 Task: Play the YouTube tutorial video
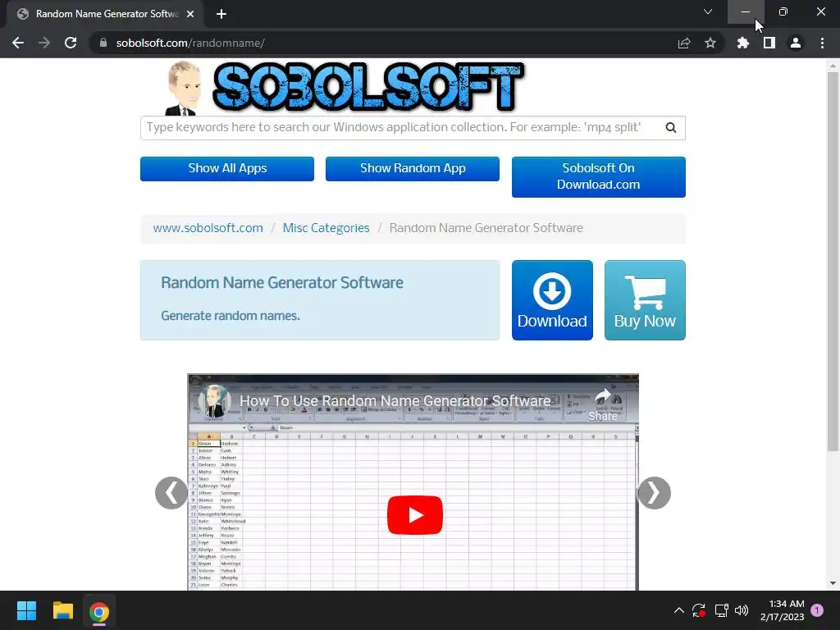[414, 515]
